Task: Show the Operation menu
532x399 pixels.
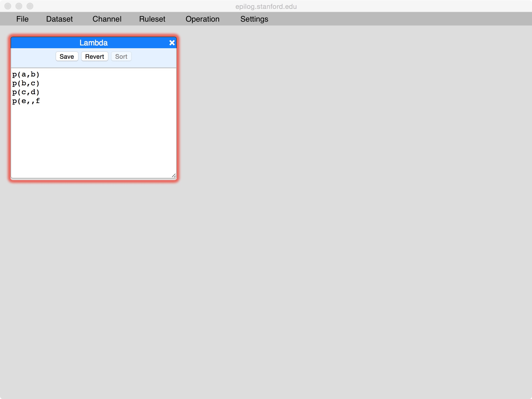Action: 202,19
